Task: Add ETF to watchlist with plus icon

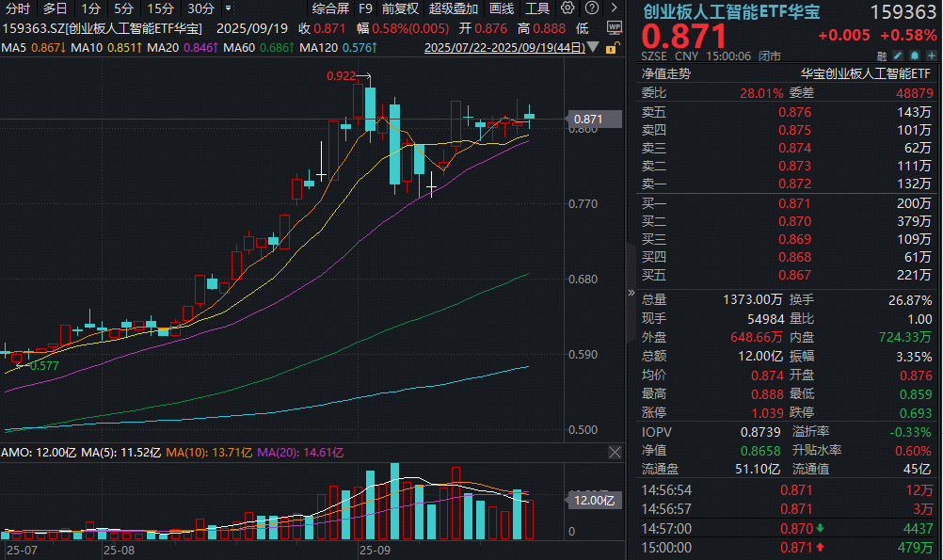Action: 931,56
